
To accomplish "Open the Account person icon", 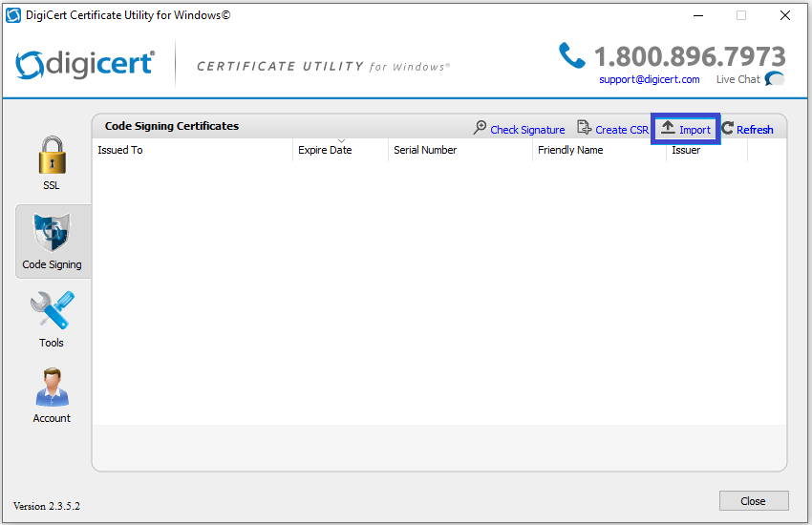I will [52, 387].
